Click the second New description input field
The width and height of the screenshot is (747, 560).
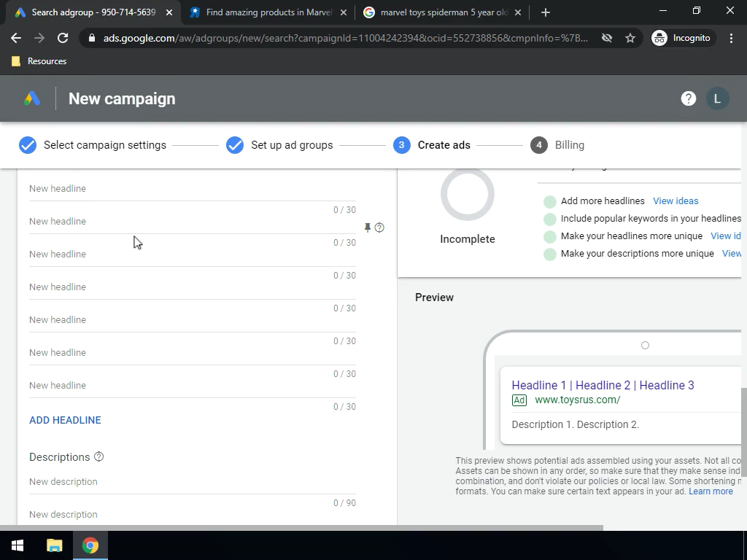(193, 515)
